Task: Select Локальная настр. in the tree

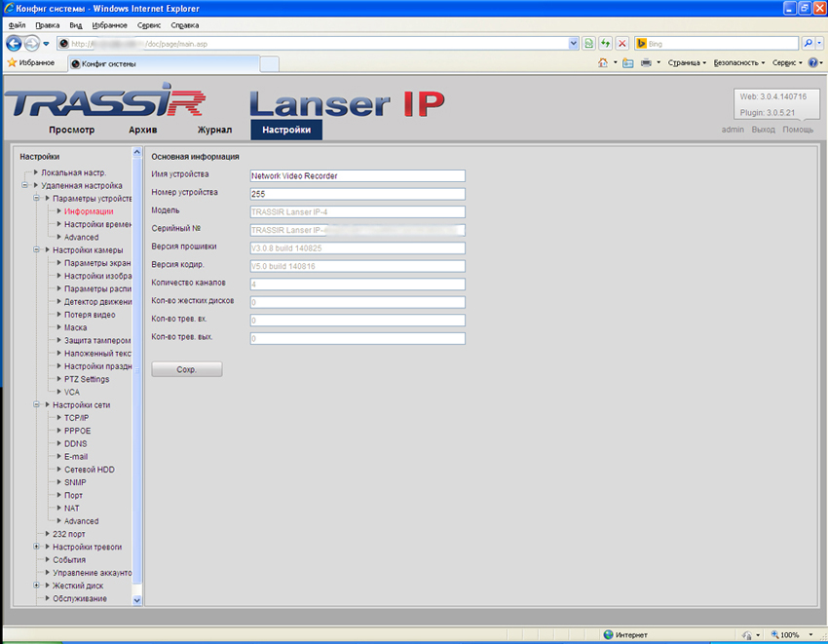Action: pos(73,172)
